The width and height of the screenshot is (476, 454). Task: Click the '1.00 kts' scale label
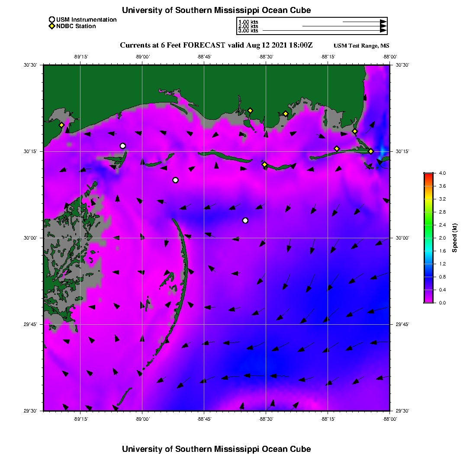248,22
